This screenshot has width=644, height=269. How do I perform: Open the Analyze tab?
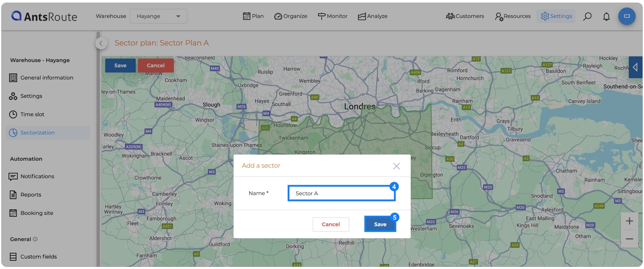pyautogui.click(x=373, y=16)
